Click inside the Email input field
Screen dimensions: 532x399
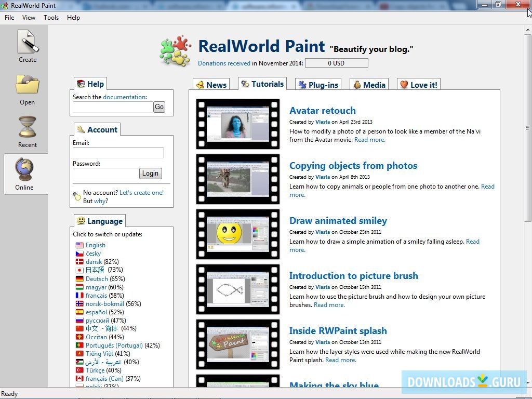coord(118,153)
